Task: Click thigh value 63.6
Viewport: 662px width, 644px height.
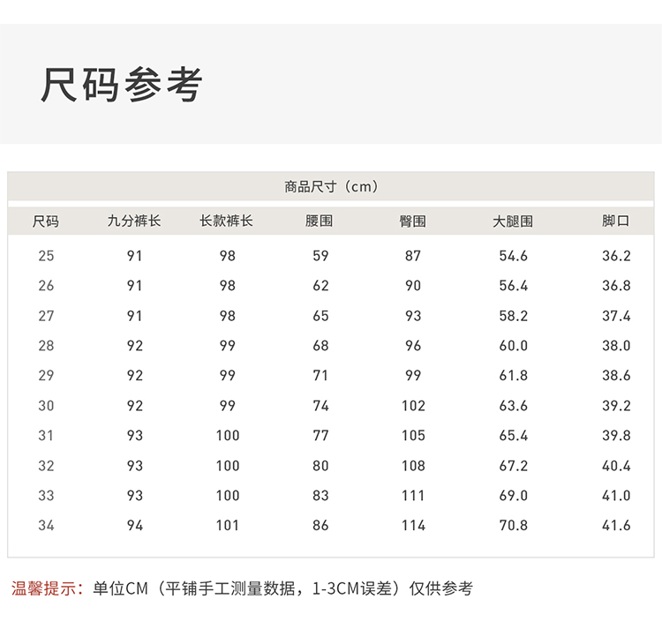Action: click(514, 406)
